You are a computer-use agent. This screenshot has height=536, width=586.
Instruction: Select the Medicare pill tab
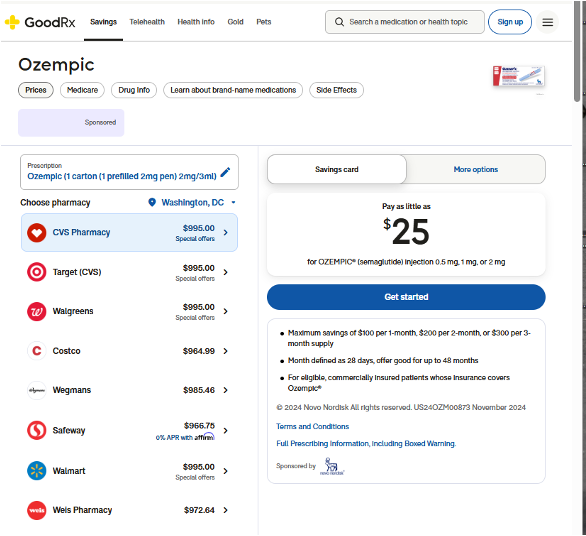82,90
